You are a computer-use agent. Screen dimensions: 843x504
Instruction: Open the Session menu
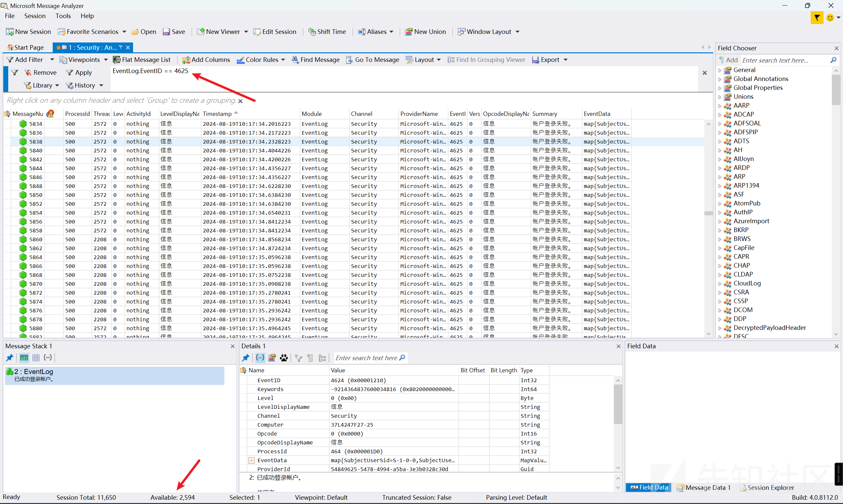pyautogui.click(x=35, y=16)
